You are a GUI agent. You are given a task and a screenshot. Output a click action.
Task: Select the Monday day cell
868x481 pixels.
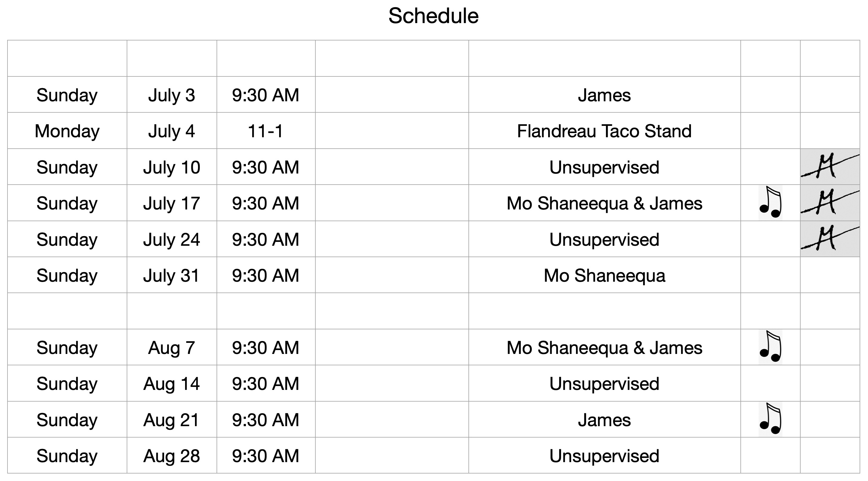[67, 130]
